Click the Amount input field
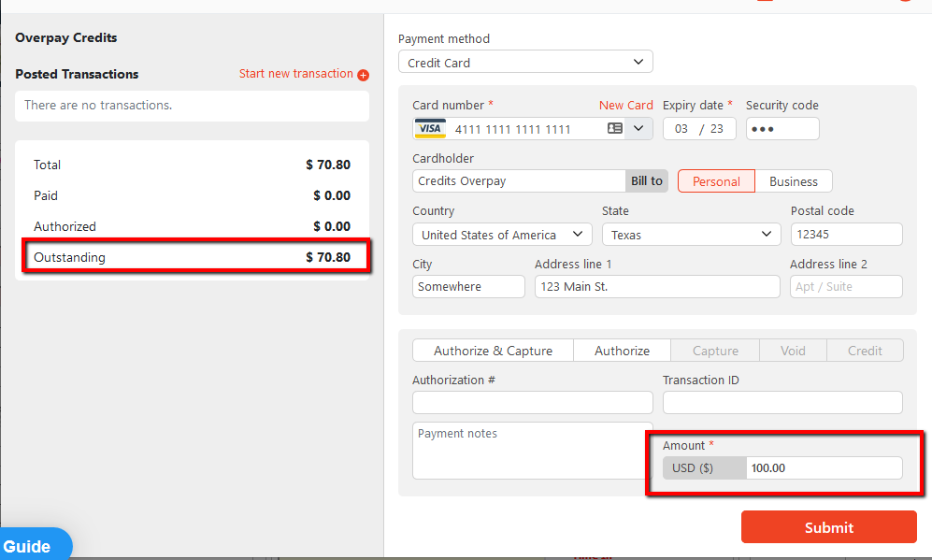The width and height of the screenshot is (932, 560). [x=823, y=467]
